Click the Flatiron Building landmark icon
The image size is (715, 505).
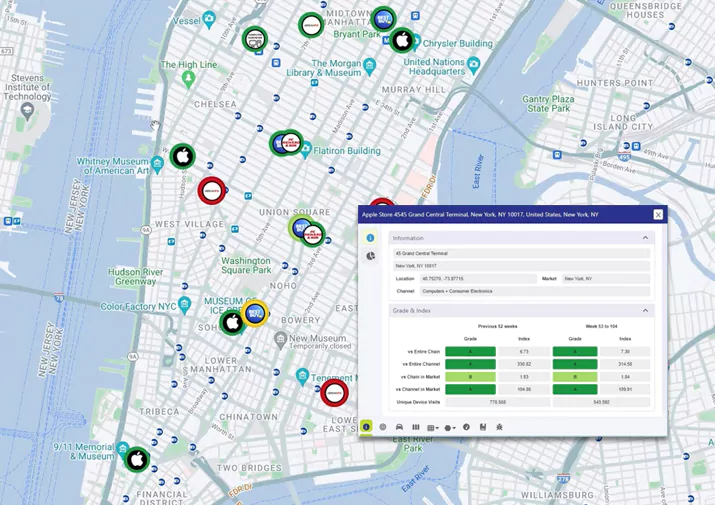click(306, 149)
